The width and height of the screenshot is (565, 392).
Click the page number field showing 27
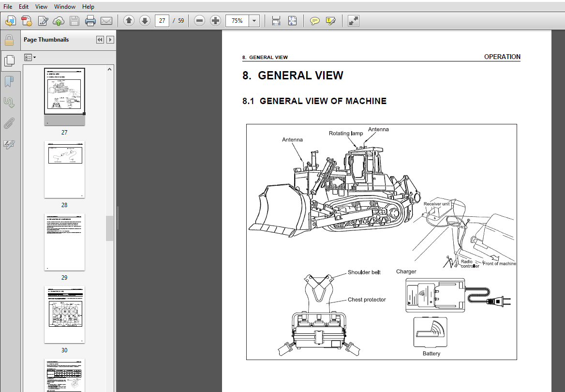click(162, 21)
